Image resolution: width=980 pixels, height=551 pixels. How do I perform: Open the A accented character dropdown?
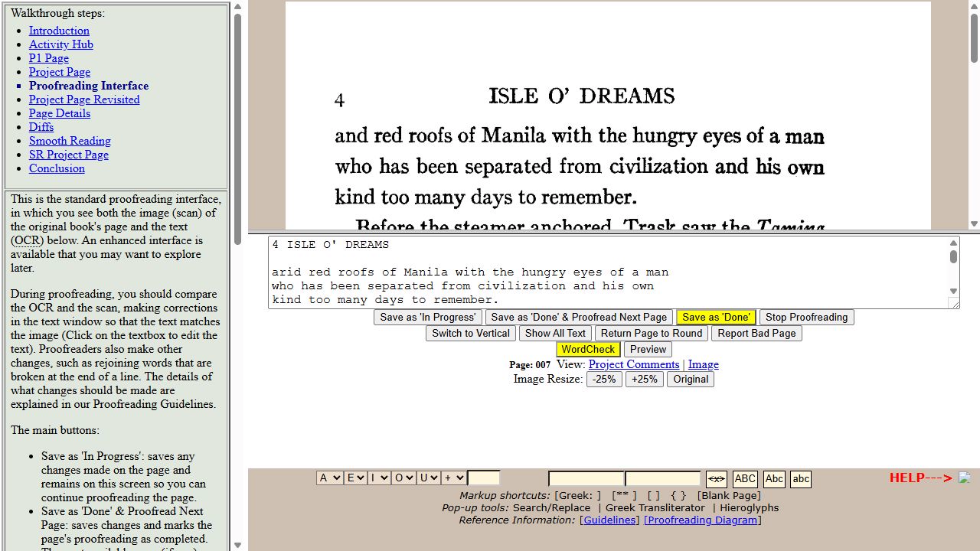coord(330,478)
